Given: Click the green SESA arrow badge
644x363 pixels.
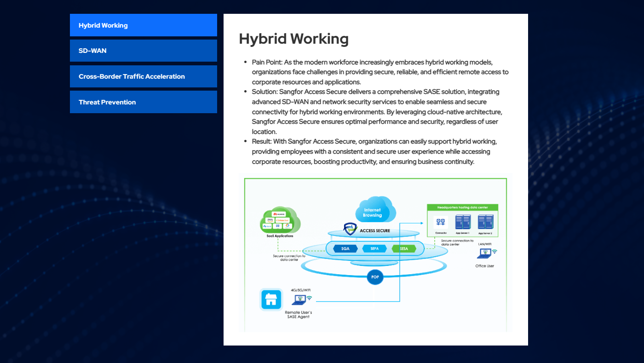Looking at the screenshot, I should point(403,249).
